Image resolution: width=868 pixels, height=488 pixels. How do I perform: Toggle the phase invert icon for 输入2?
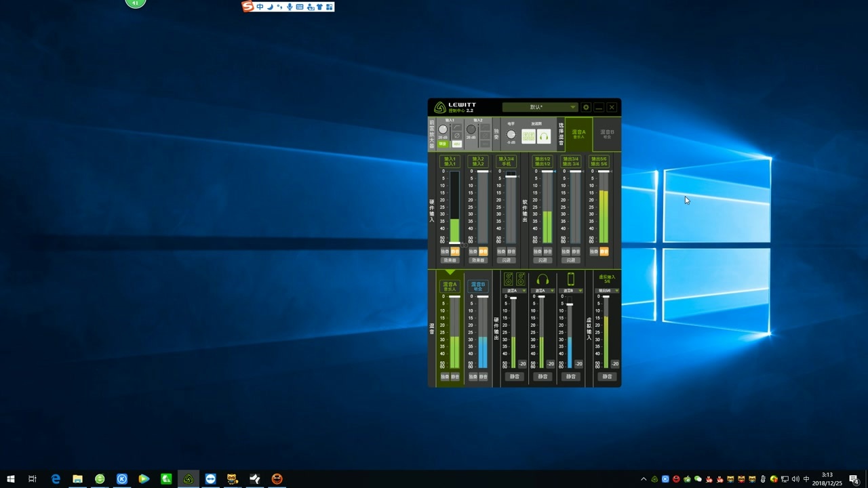(485, 135)
